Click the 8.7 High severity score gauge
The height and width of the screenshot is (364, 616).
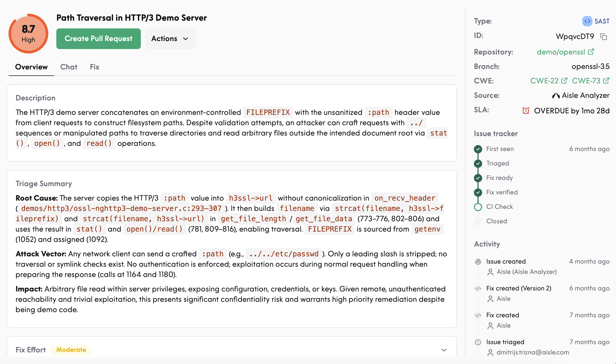click(x=28, y=34)
